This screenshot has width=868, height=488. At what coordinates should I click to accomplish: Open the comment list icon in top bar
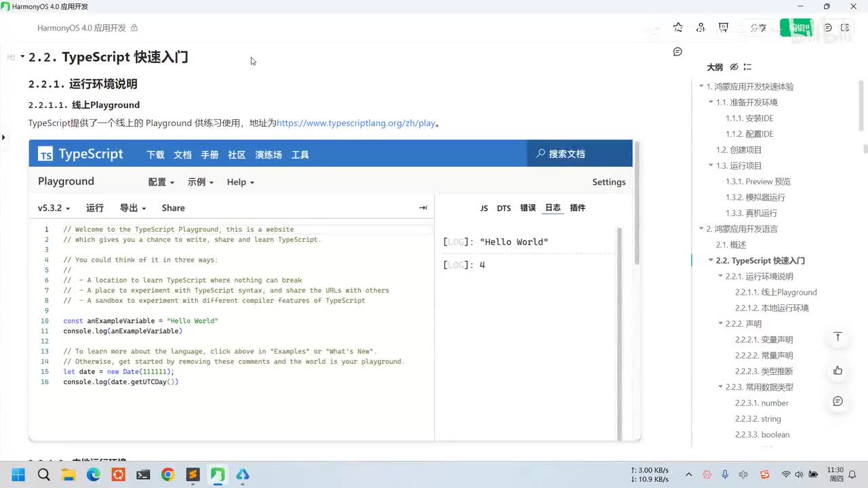[828, 28]
